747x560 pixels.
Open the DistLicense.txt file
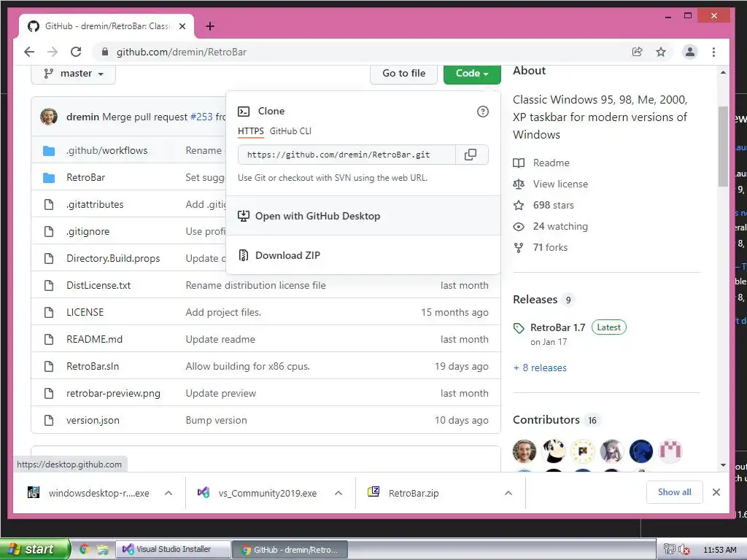pyautogui.click(x=98, y=286)
